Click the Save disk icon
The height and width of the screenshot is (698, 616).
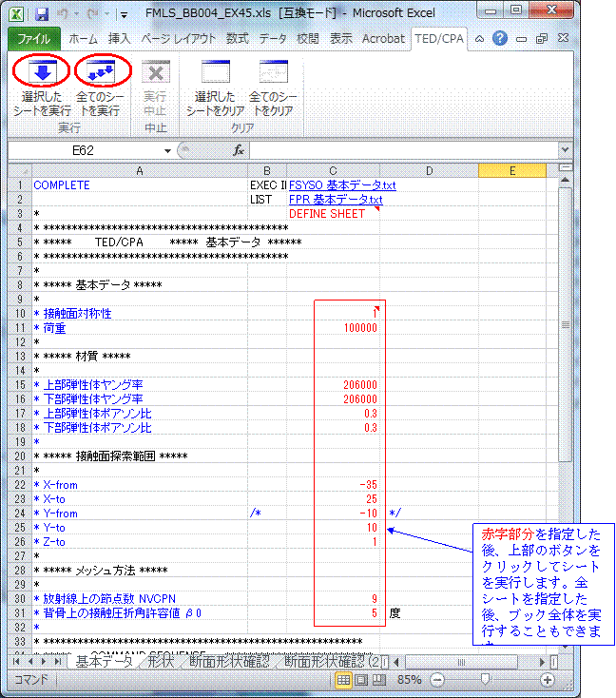(42, 14)
